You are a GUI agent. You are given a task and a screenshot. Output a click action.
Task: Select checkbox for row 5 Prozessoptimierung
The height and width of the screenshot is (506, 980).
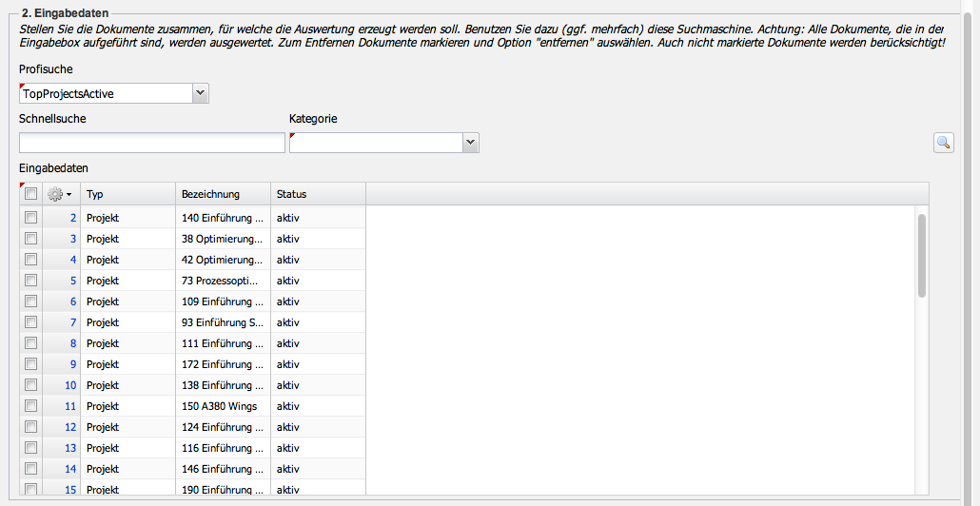[30, 281]
